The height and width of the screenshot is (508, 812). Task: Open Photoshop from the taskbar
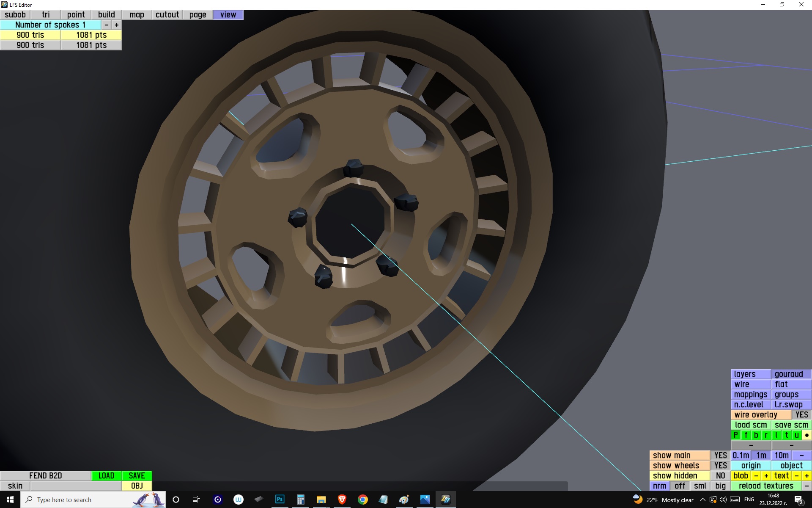tap(280, 500)
